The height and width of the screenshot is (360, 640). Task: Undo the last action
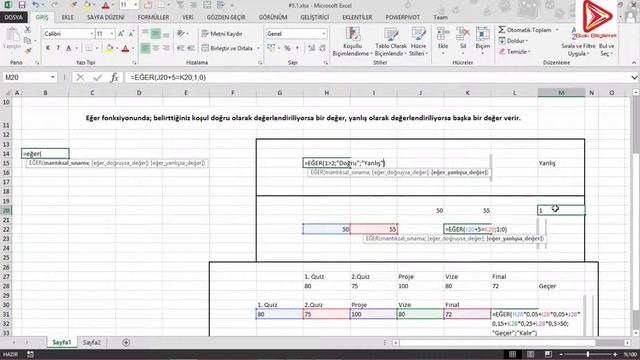click(x=36, y=5)
